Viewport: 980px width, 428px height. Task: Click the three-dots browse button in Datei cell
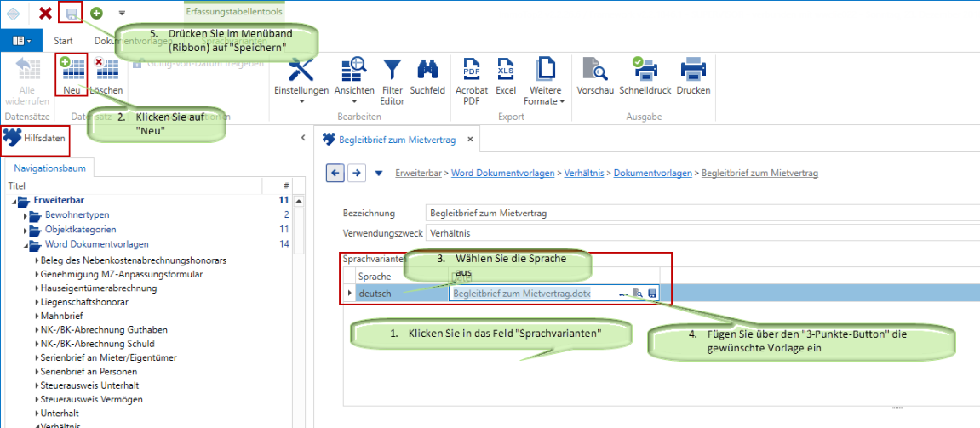[x=623, y=293]
